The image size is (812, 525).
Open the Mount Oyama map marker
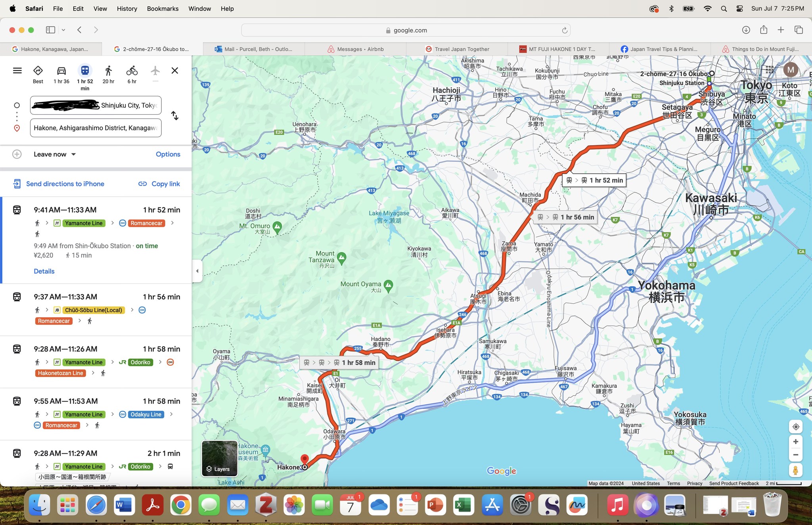pos(389,285)
